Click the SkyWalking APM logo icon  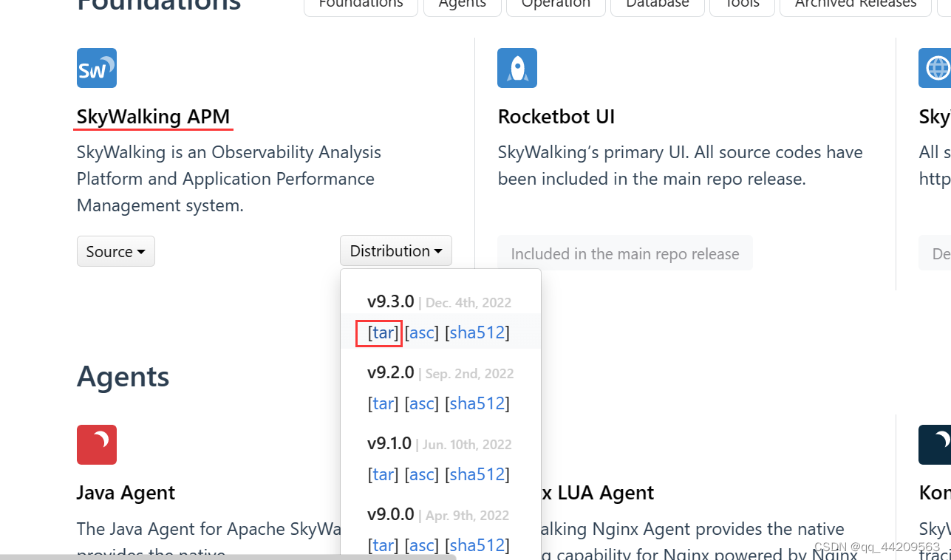97,68
